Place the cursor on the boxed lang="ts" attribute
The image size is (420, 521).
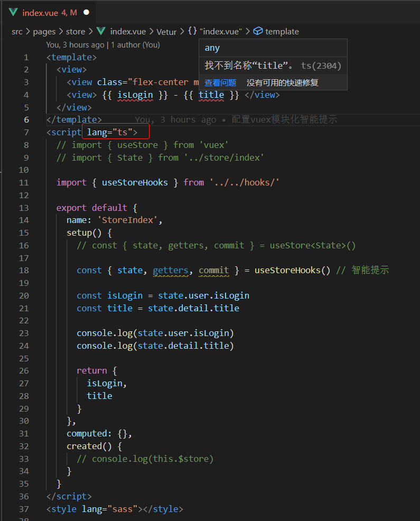tap(112, 132)
